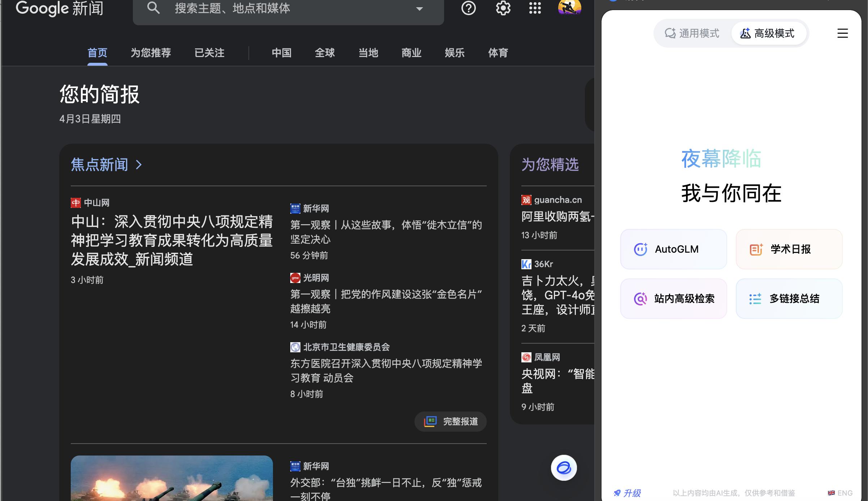
Task: Click the rocket 升级 upgrade icon
Action: 617,493
